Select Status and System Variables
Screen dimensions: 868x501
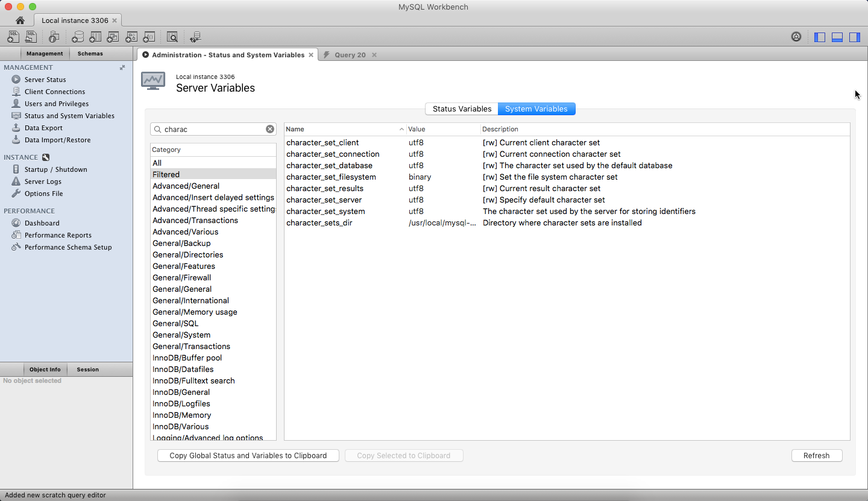click(x=69, y=116)
